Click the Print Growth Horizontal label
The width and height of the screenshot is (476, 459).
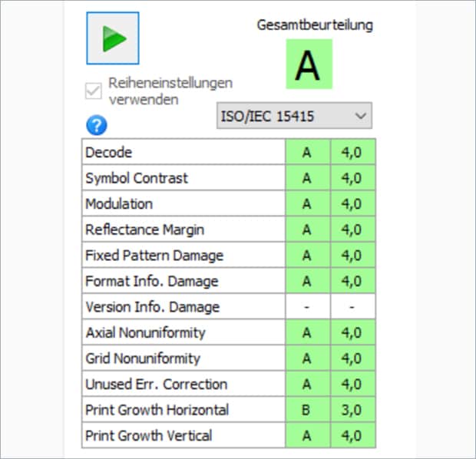click(157, 410)
